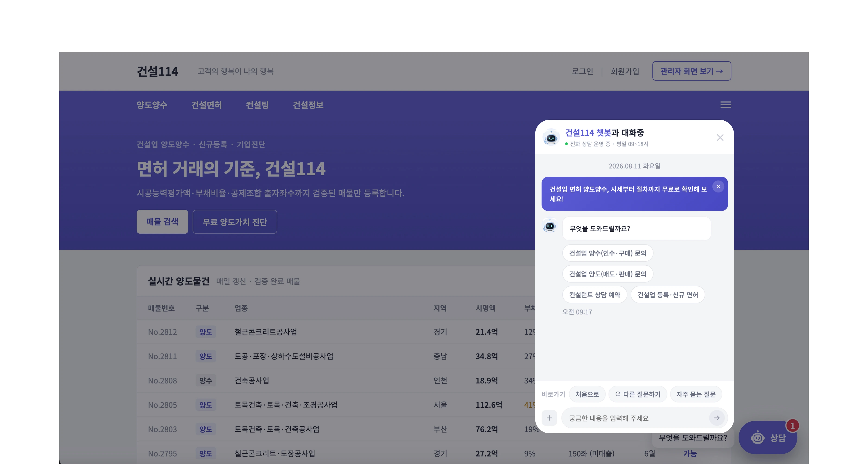Select 건설업 등록·신규 면허 chip
Image resolution: width=868 pixels, height=464 pixels.
point(667,295)
